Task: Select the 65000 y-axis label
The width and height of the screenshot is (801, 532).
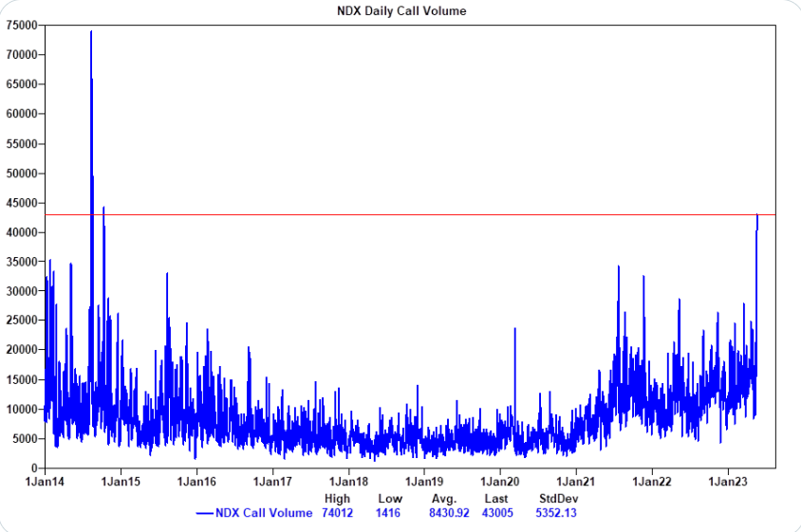Action: (22, 84)
